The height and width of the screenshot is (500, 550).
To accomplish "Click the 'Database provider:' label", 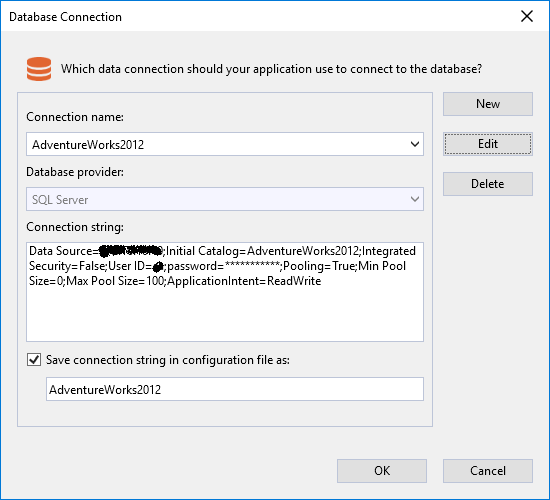I will [x=75, y=172].
